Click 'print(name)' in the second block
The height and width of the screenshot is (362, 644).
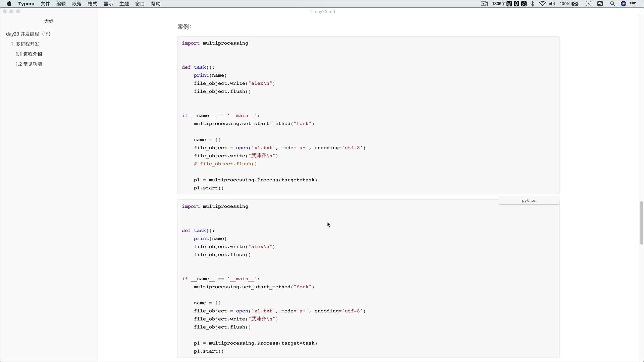210,239
